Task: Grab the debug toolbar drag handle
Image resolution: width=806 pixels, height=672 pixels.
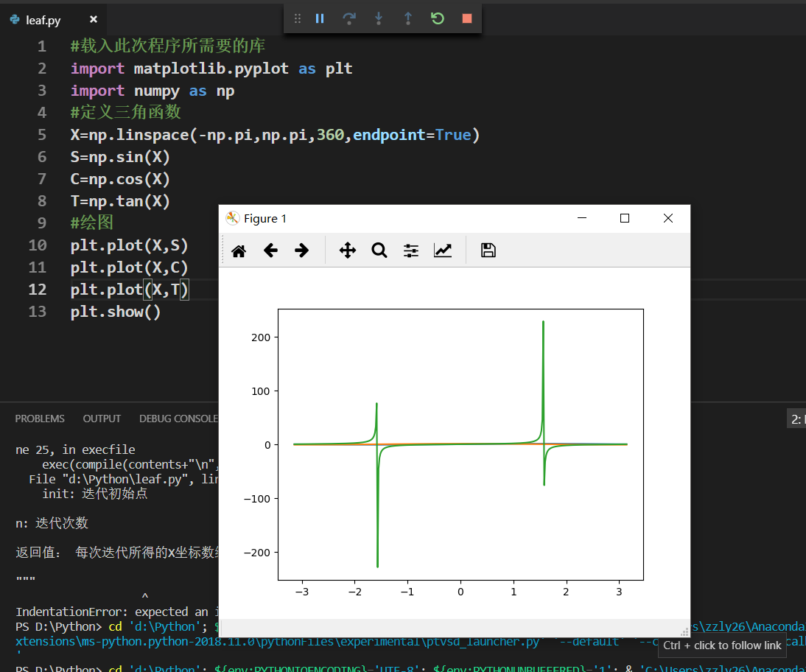Action: click(x=297, y=18)
